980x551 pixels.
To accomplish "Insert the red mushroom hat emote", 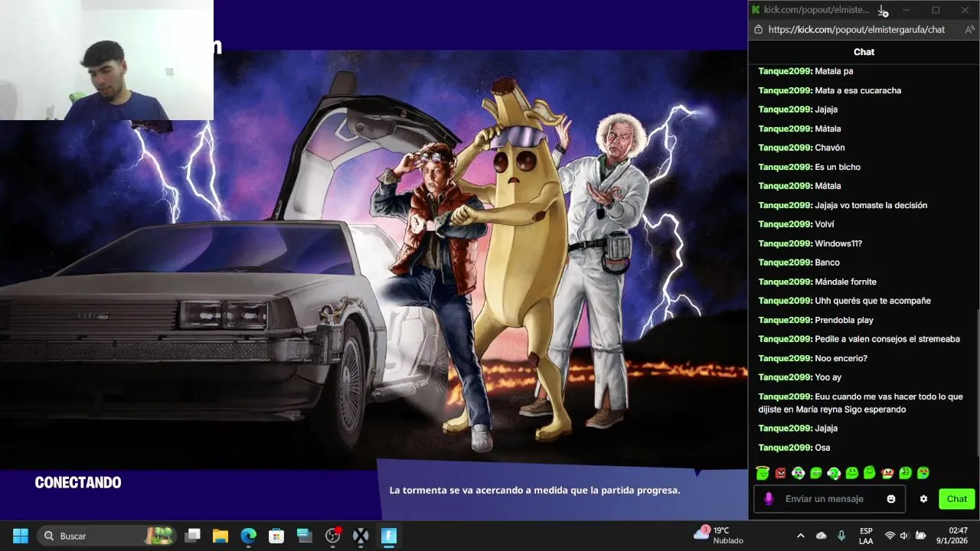I will click(x=887, y=473).
